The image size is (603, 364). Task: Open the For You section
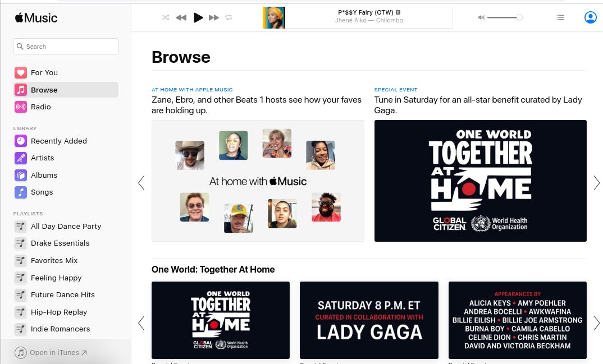click(x=44, y=72)
